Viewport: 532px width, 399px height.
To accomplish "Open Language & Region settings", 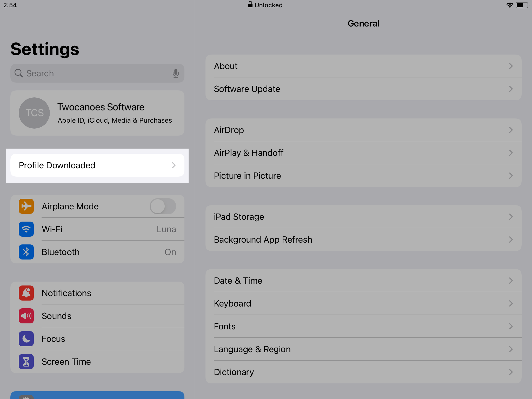I will tap(364, 349).
